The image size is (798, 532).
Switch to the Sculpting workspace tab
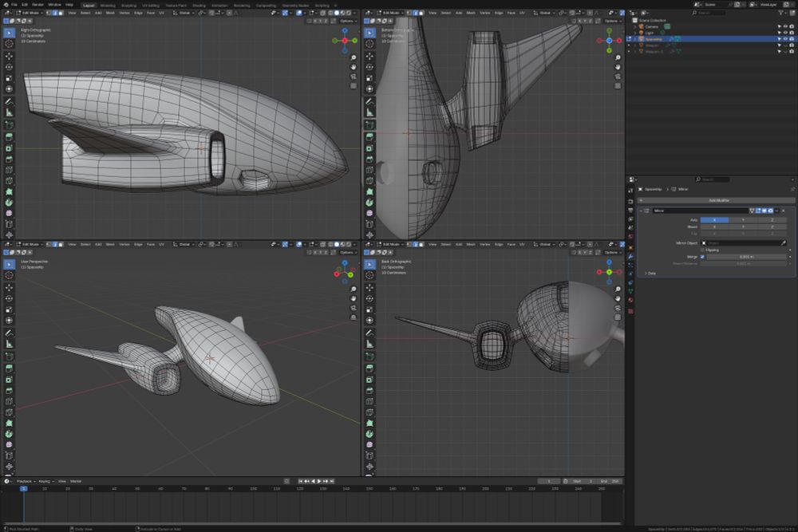(128, 5)
